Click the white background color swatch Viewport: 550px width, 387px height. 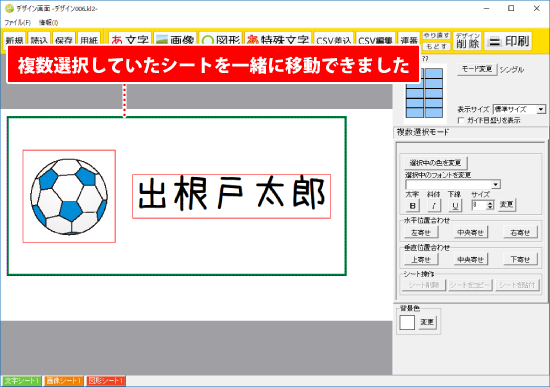[407, 322]
